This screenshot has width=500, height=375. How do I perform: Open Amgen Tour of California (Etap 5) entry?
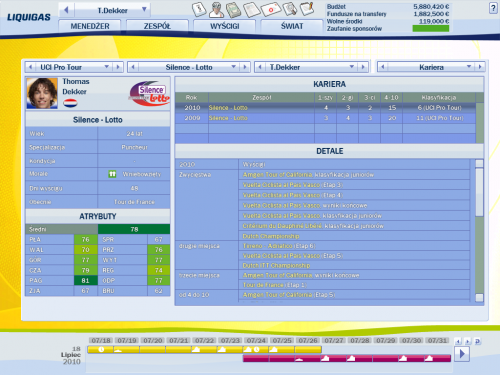(x=289, y=295)
